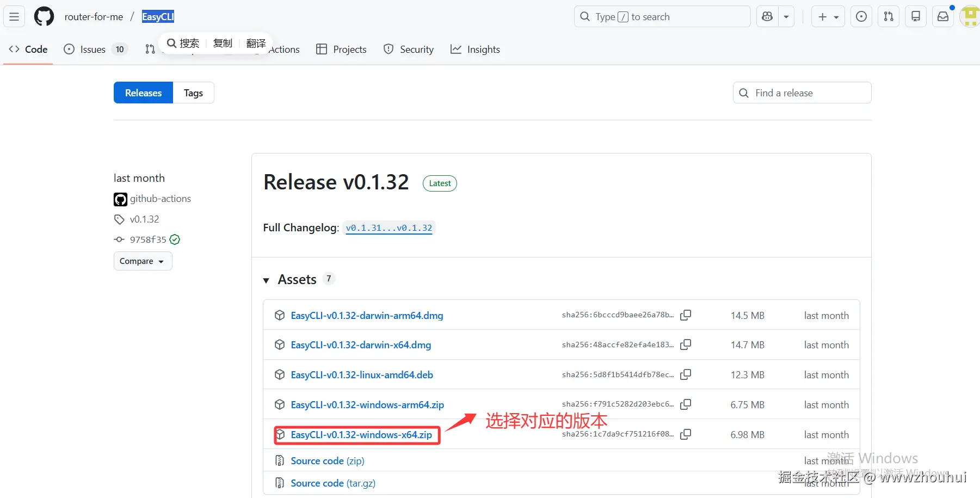Screen dimensions: 980x498
Task: Focus the Find a release field
Action: click(x=802, y=93)
